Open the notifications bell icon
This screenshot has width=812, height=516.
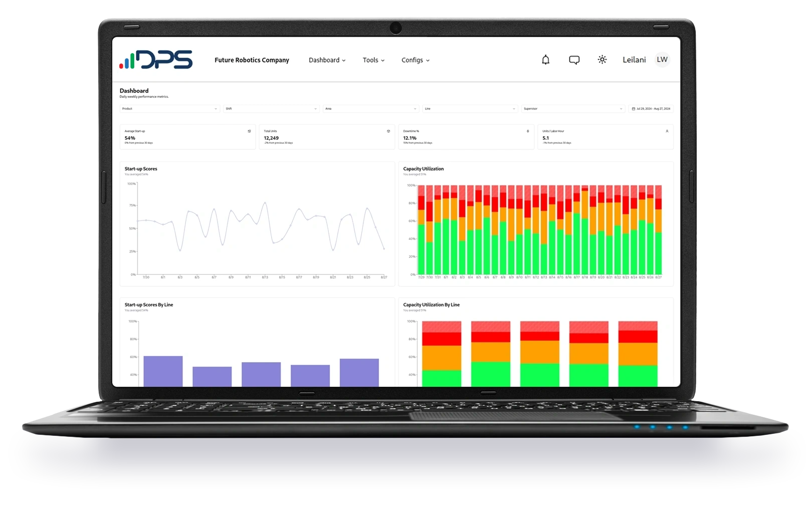coord(545,60)
